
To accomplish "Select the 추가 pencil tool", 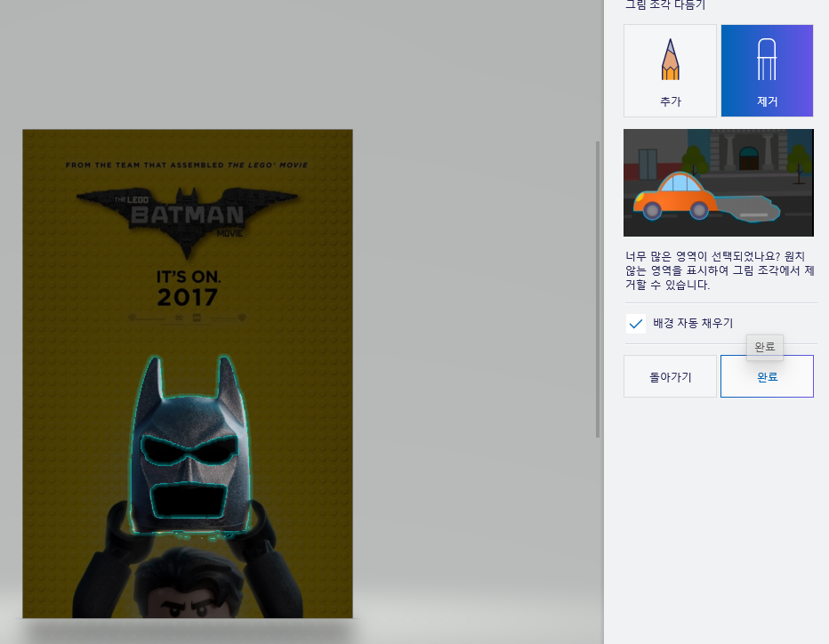I will click(670, 71).
